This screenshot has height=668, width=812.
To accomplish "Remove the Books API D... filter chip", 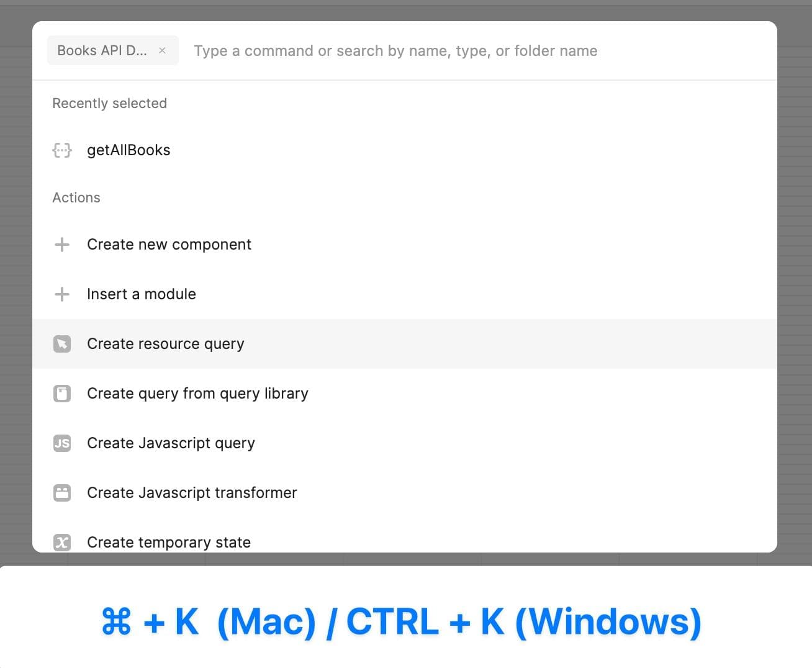I will [162, 51].
